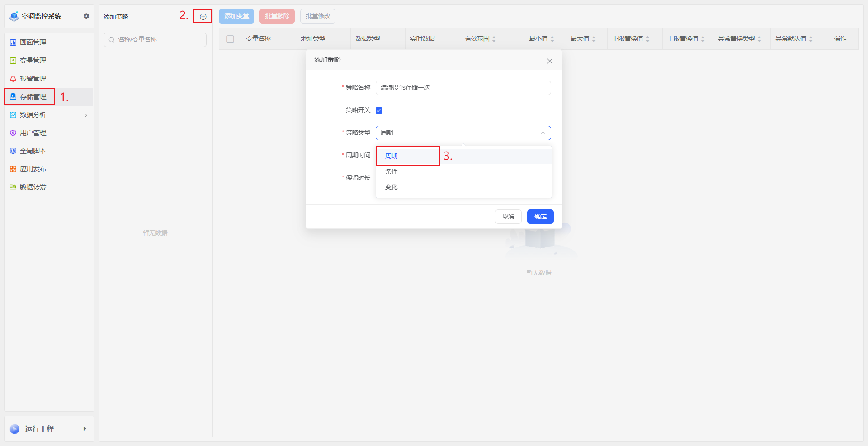Click the 策略名称 text input field
Image resolution: width=868 pixels, height=446 pixels.
(x=463, y=88)
